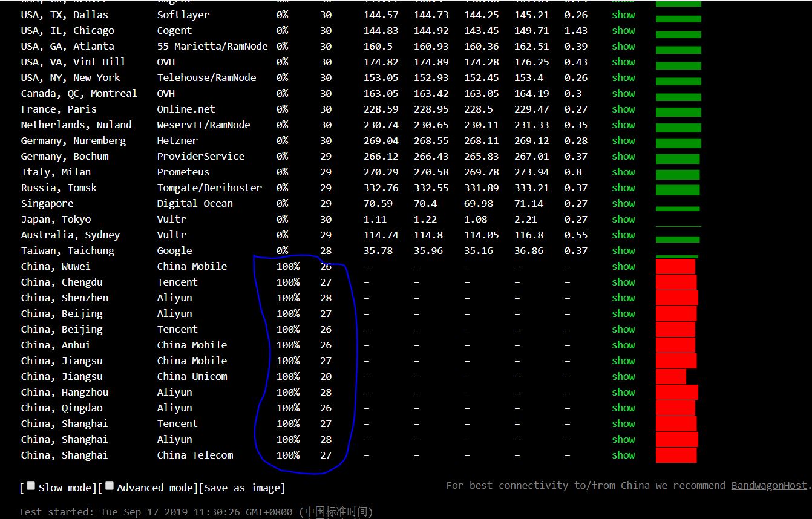Select the 'China Telecom' provider text
This screenshot has height=519, width=812.
coord(195,455)
